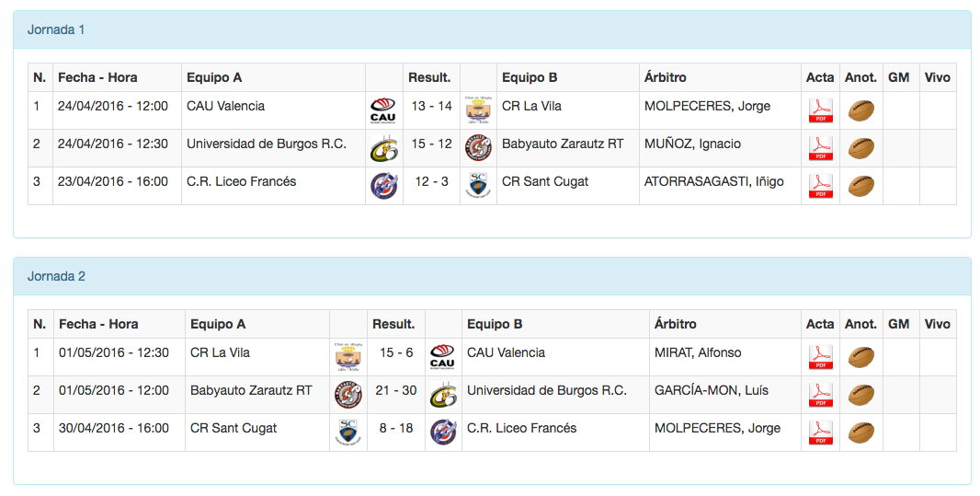Viewport: 980px width, 496px height.
Task: Open the PDF acta for C.R. Liceo Francés vs CR Sant Cugat in Jornada 1
Action: click(x=819, y=187)
